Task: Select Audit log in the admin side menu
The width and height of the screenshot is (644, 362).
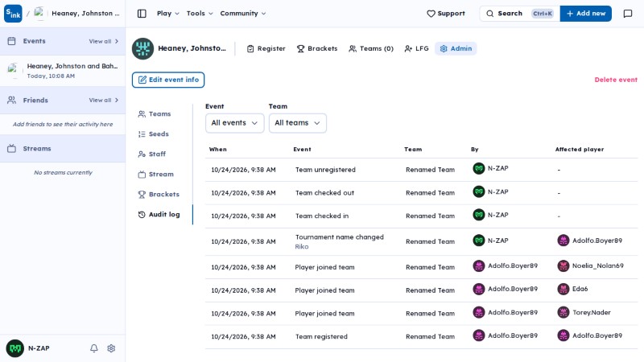Action: click(x=159, y=215)
